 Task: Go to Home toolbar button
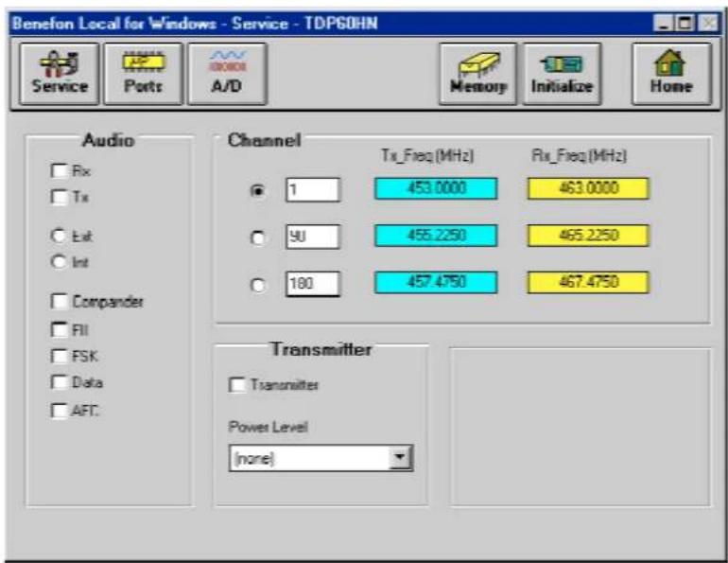pos(671,74)
